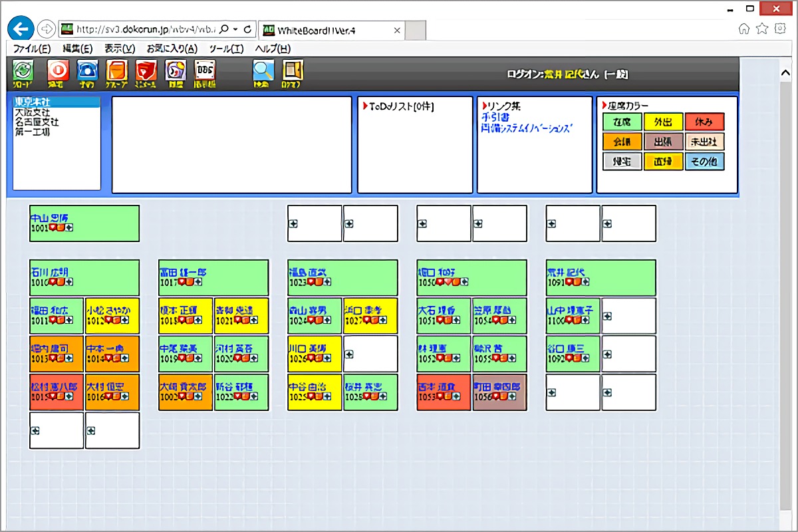Image resolution: width=798 pixels, height=532 pixels.
Task: Open the orange folder toolbar icon
Action: pyautogui.click(x=116, y=71)
